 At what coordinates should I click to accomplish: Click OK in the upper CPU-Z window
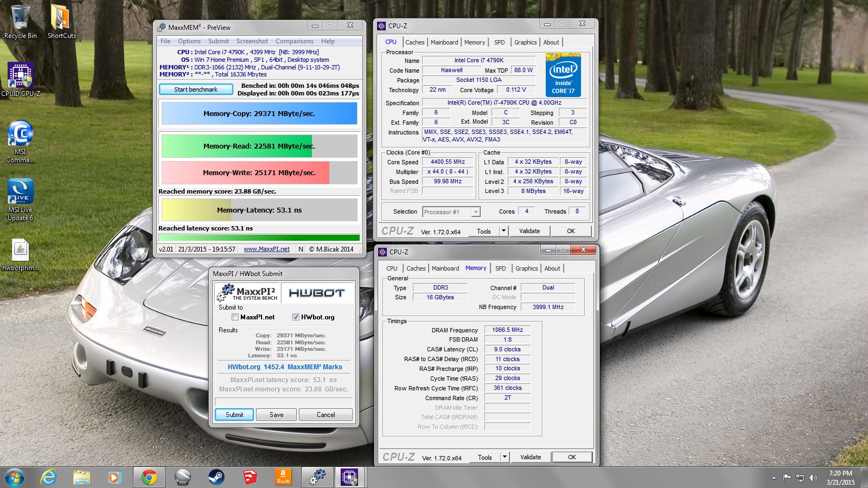click(x=571, y=231)
